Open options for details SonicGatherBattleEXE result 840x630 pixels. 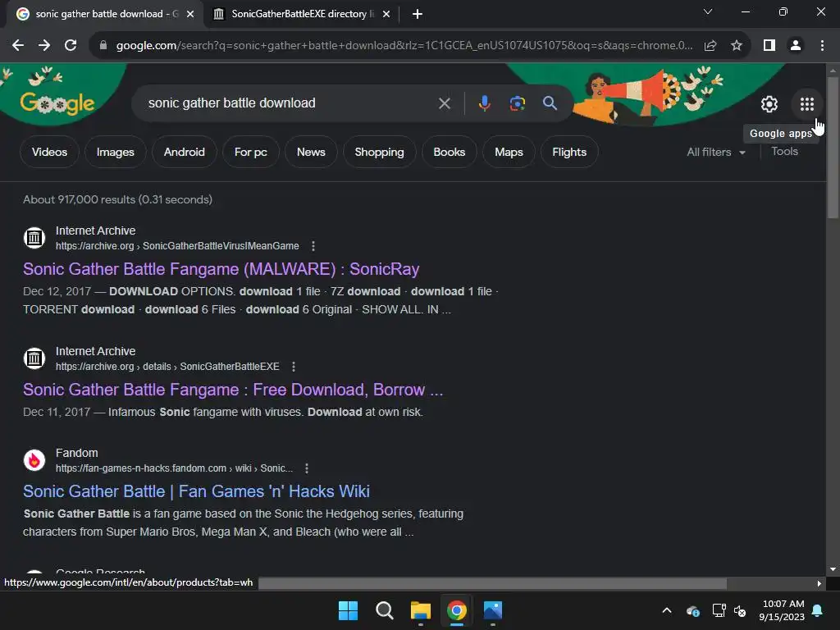pyautogui.click(x=293, y=367)
